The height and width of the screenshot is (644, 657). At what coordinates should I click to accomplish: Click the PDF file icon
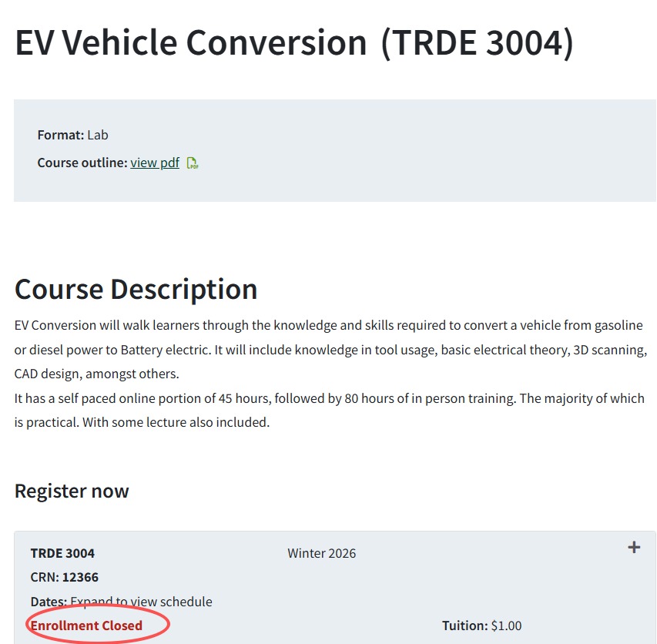pos(193,163)
